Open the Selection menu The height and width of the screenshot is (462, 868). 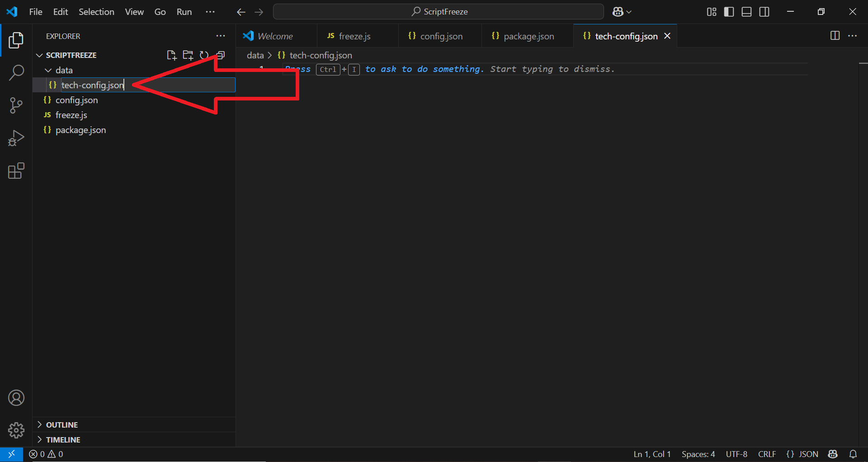pos(96,12)
